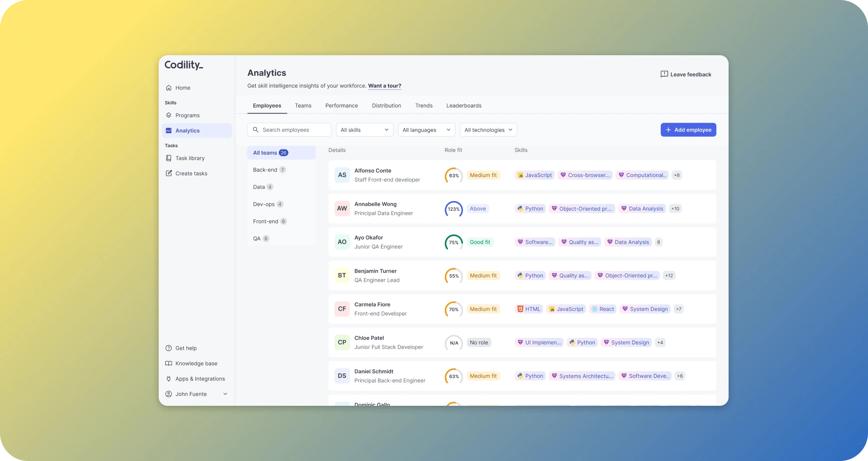868x461 pixels.
Task: Click Benjamin Turner's +12 skills badge
Action: click(669, 276)
